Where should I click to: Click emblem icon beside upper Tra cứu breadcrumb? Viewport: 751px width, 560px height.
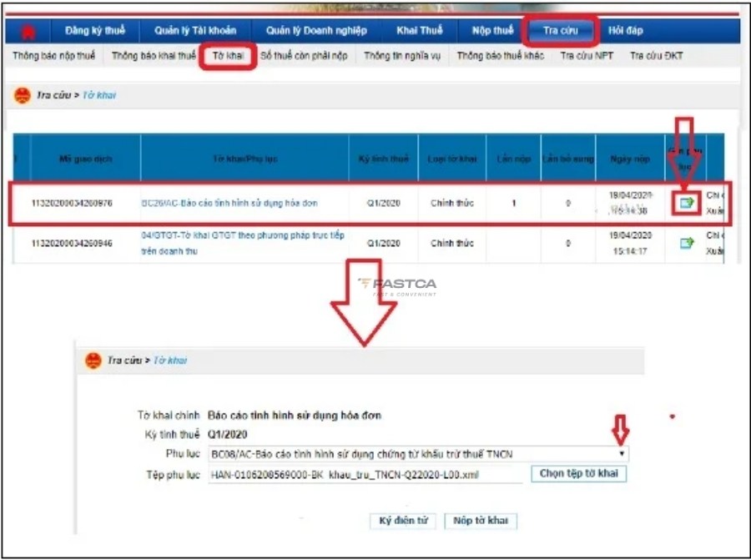(x=23, y=96)
